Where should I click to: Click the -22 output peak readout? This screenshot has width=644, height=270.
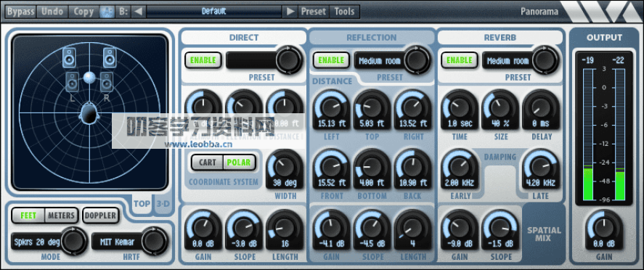tap(619, 61)
